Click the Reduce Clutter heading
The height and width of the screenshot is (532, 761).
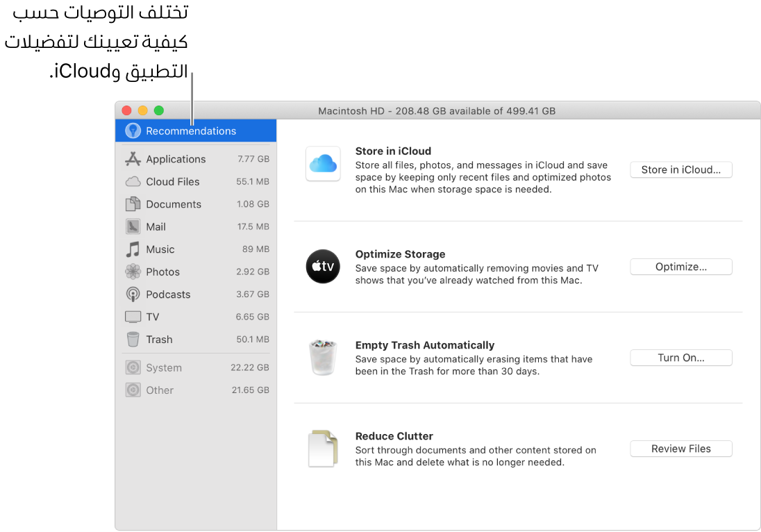click(394, 436)
